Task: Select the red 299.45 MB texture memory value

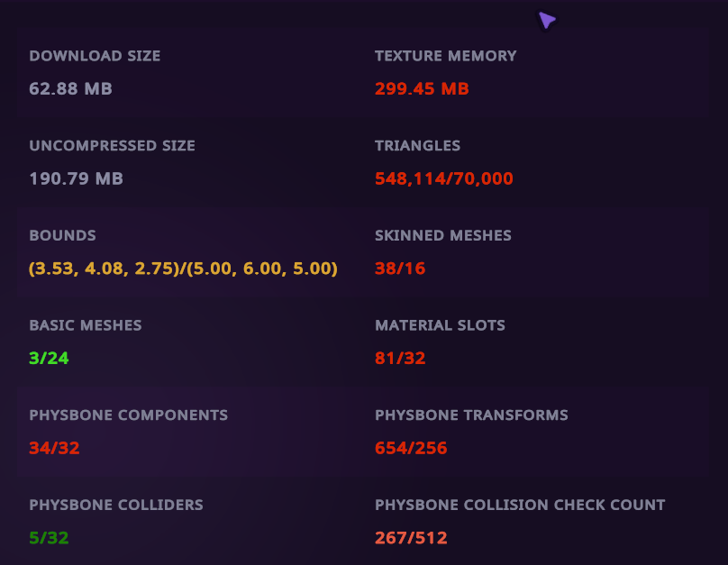Action: (422, 89)
